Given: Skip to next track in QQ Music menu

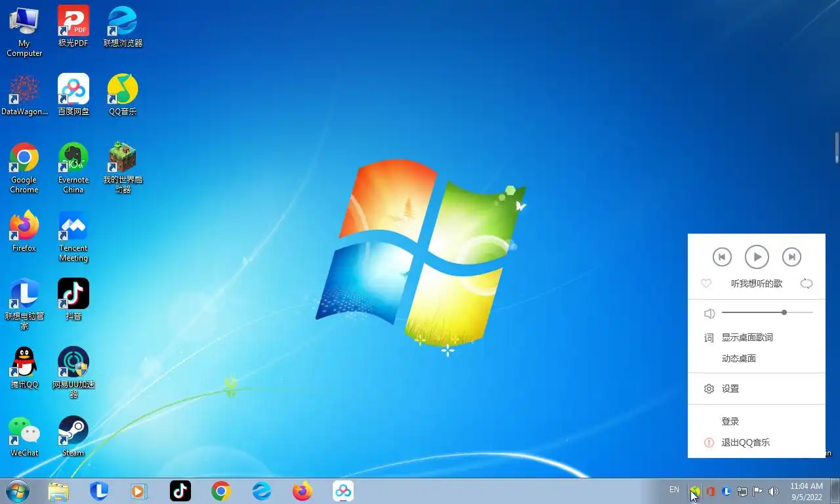Looking at the screenshot, I should point(791,257).
